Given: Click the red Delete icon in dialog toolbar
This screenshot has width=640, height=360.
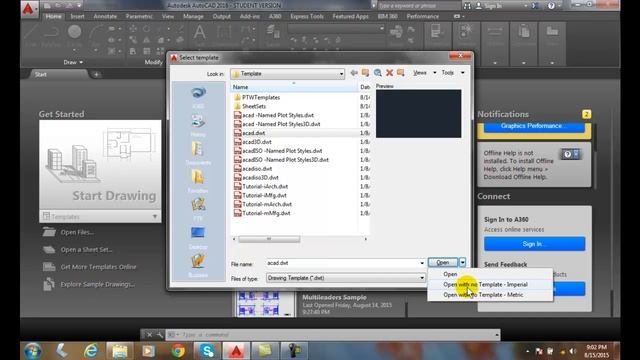Looking at the screenshot, I should pyautogui.click(x=389, y=73).
